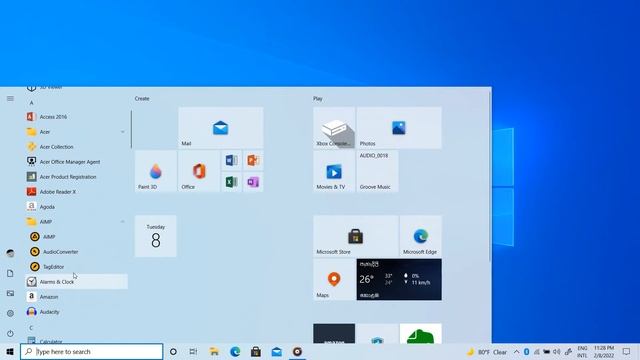Open TagEditor under AIMP
Viewport: 640px width, 360px height.
point(76,267)
